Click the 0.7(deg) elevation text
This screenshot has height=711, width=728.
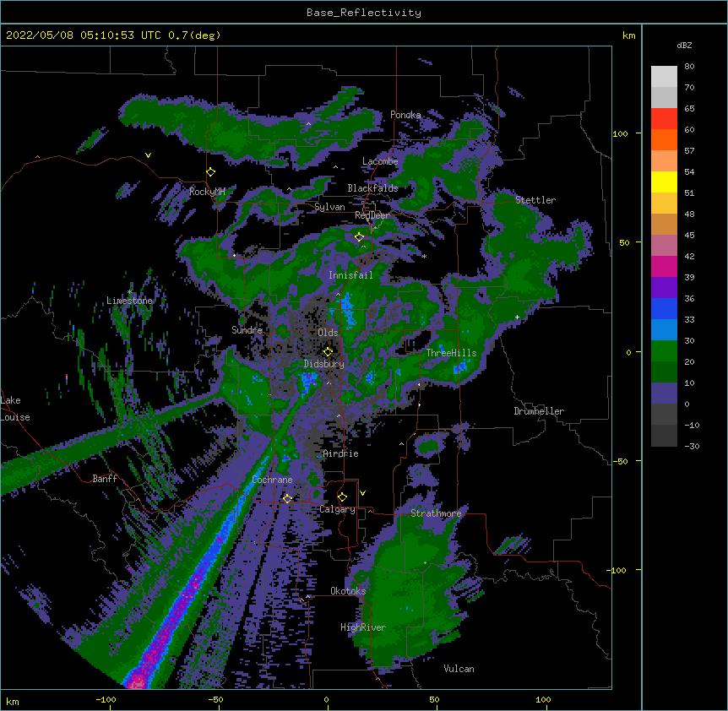coord(194,35)
